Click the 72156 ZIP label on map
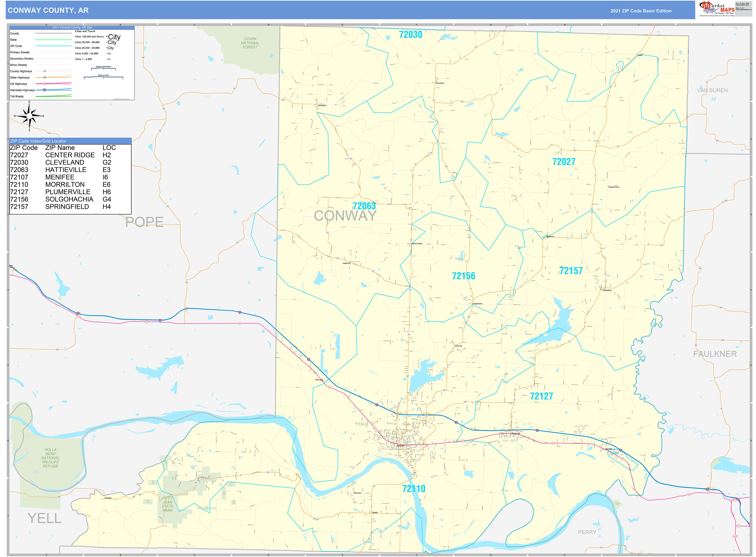This screenshot has width=756, height=557. tap(463, 276)
